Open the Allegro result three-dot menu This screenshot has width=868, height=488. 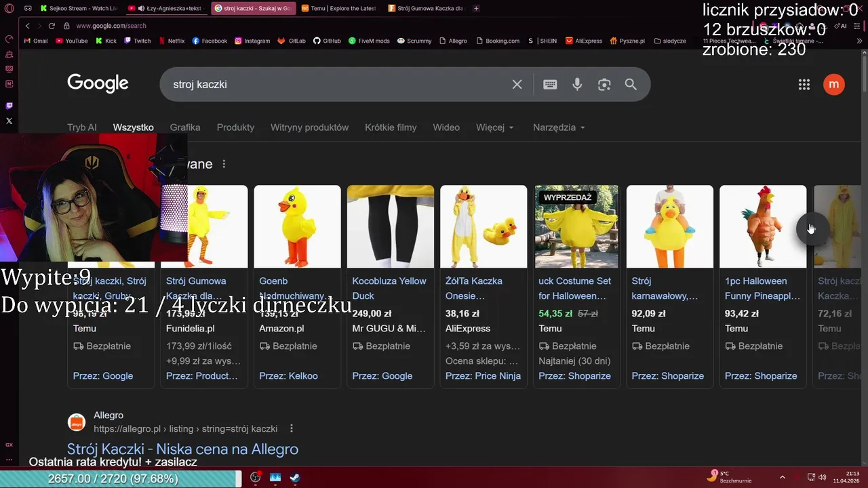click(x=292, y=428)
